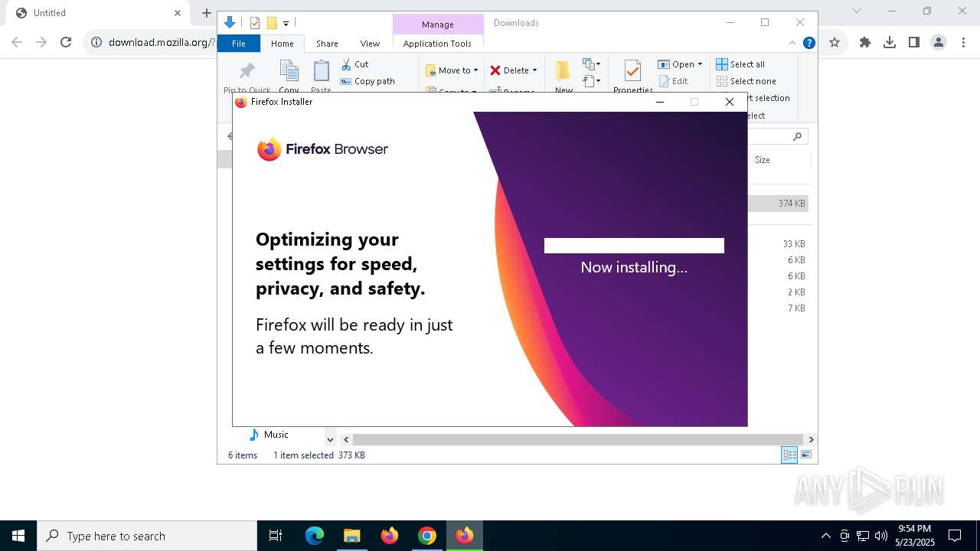Open the File tab in Explorer
This screenshot has height=551, width=980.
[239, 44]
